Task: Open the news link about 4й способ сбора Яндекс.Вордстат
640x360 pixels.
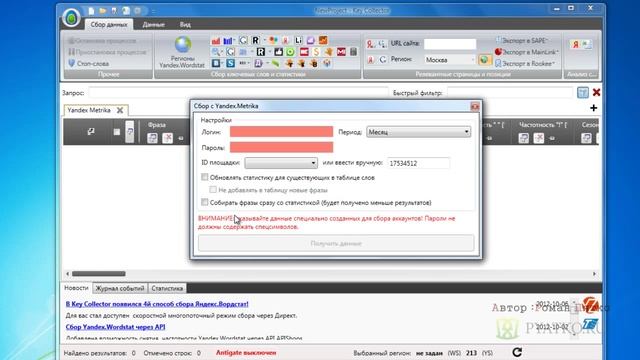Action: pos(157,304)
